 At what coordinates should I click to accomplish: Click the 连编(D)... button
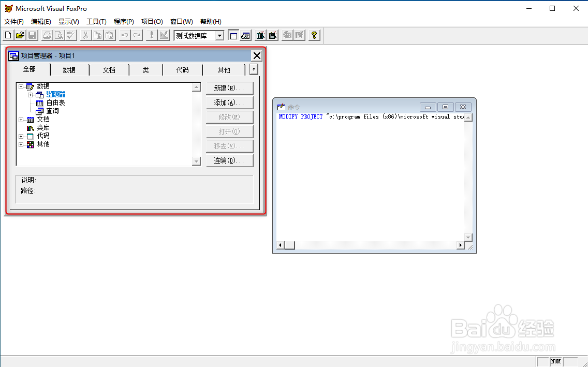click(229, 161)
